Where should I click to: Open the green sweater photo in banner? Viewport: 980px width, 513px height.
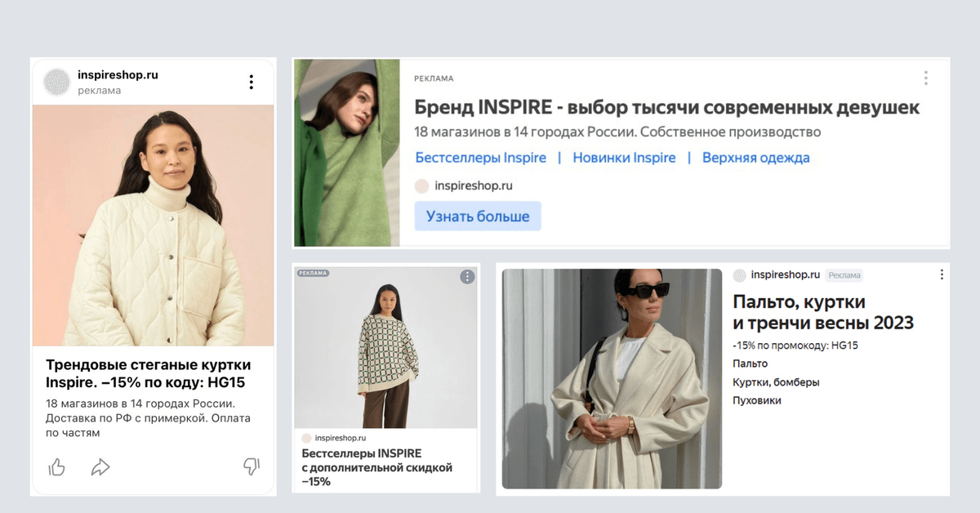tap(347, 153)
